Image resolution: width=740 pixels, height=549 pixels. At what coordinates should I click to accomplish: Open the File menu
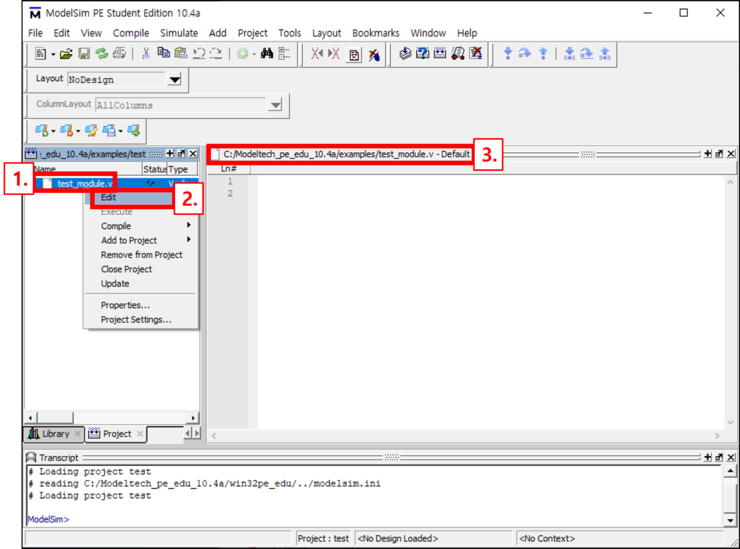[x=35, y=33]
